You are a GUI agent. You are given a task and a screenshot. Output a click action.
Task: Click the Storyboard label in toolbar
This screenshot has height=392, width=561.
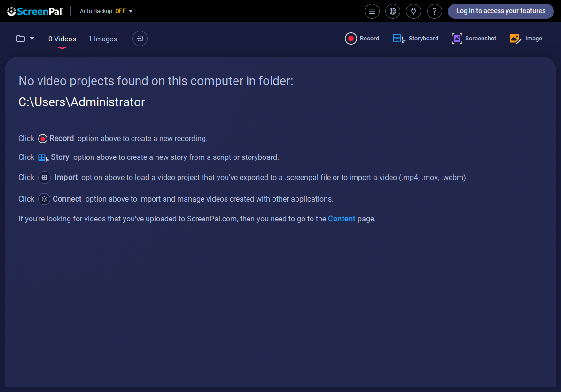[x=423, y=38]
